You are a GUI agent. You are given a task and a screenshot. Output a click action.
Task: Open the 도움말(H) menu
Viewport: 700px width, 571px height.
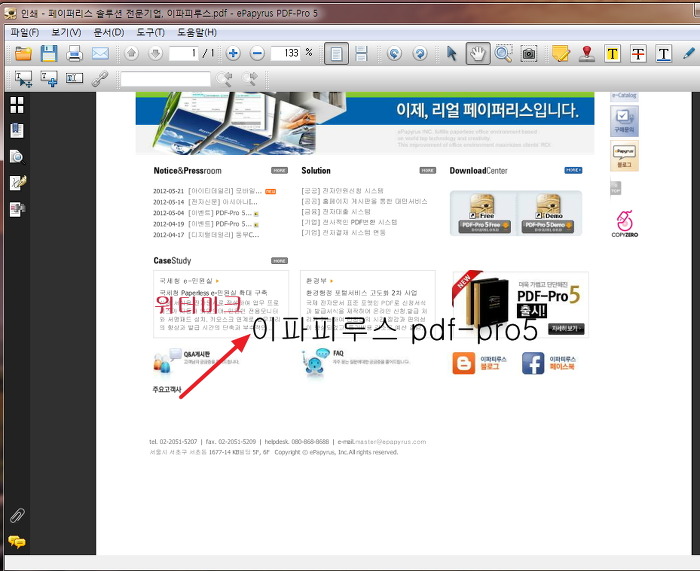[197, 32]
